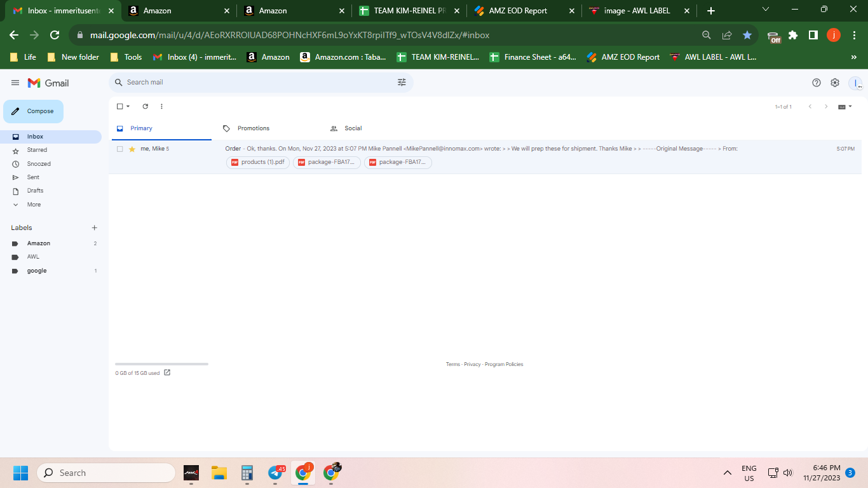868x488 pixels.
Task: Star the Order email from Mike
Action: (x=132, y=149)
